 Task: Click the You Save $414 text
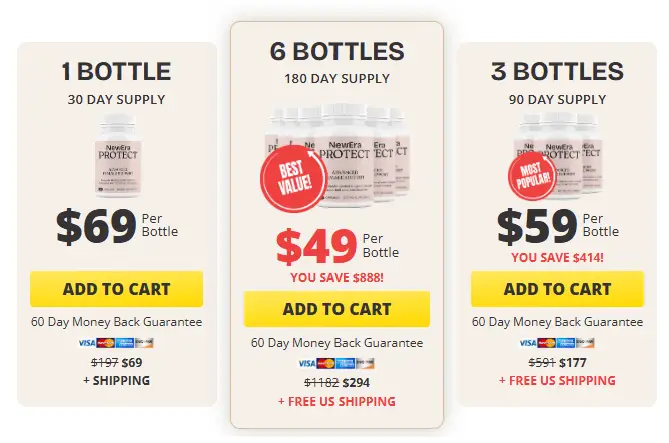[x=557, y=257]
